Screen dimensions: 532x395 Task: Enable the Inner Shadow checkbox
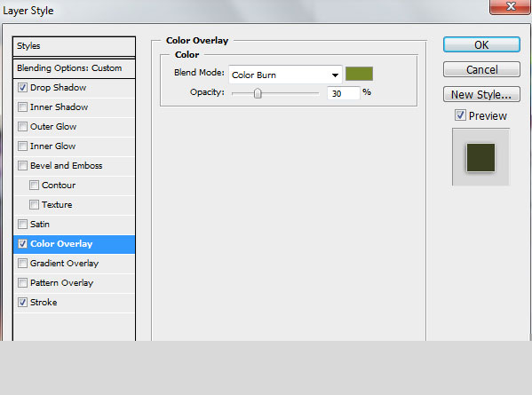pyautogui.click(x=22, y=107)
